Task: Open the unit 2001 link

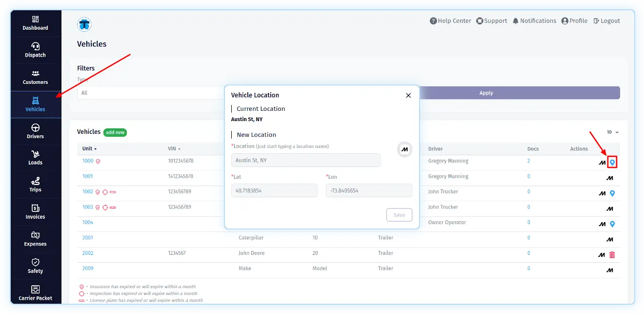Action: 88,238
